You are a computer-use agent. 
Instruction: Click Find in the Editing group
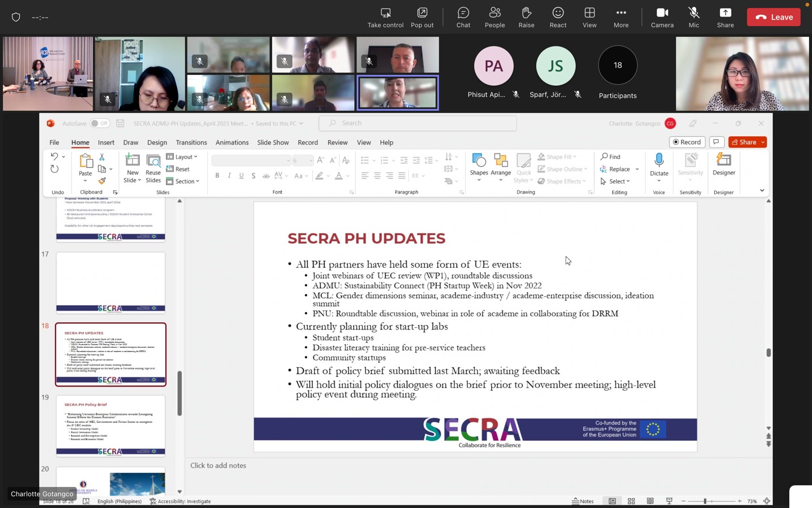pyautogui.click(x=611, y=157)
